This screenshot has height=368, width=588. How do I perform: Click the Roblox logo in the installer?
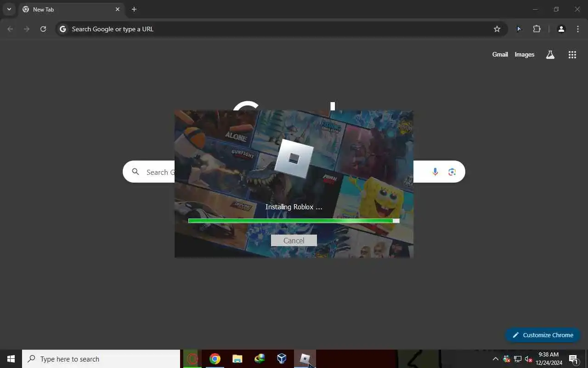[294, 159]
